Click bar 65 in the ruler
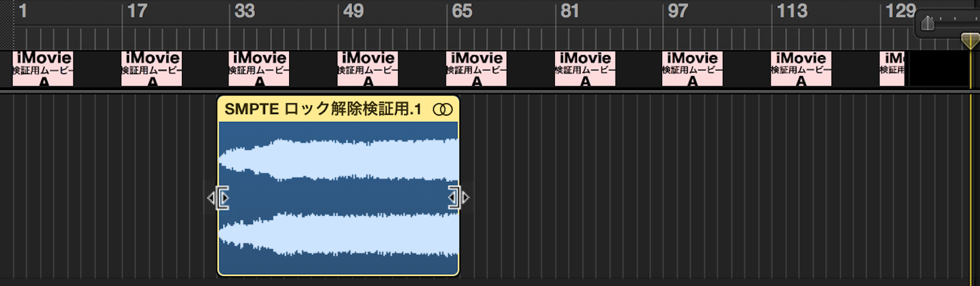The width and height of the screenshot is (980, 286). 462,11
